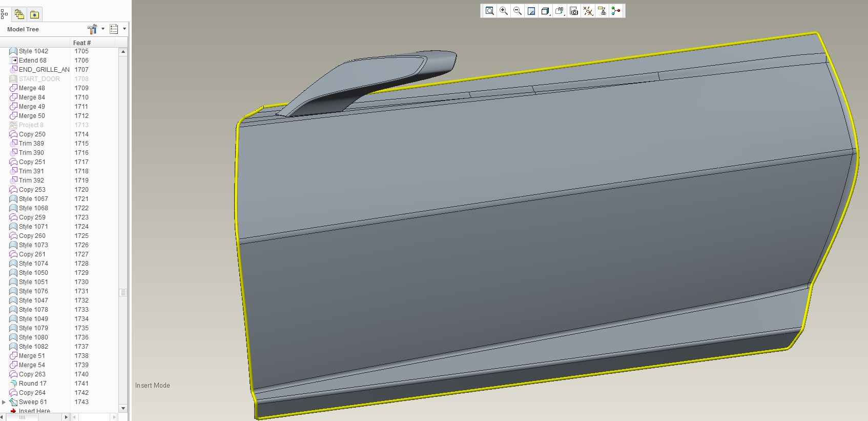Click the model tree scroll up arrow
Screen dimensions: 868x421
123,52
